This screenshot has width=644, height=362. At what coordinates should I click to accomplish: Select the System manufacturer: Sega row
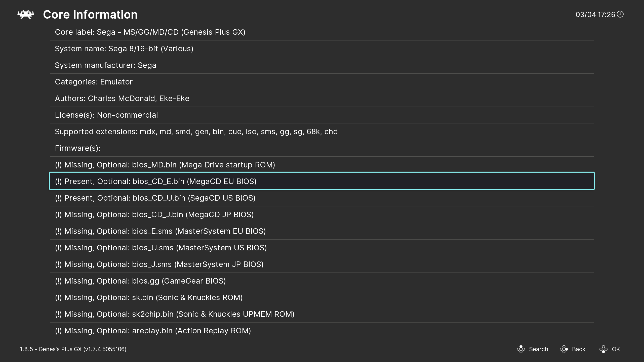click(x=322, y=65)
